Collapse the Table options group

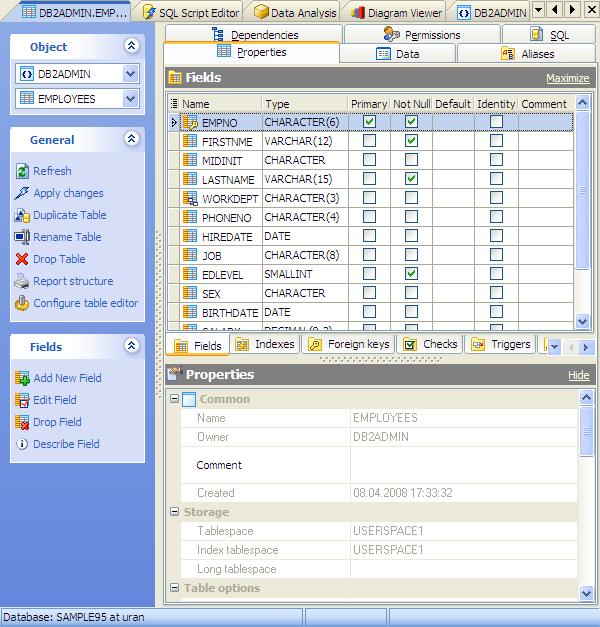tap(174, 587)
